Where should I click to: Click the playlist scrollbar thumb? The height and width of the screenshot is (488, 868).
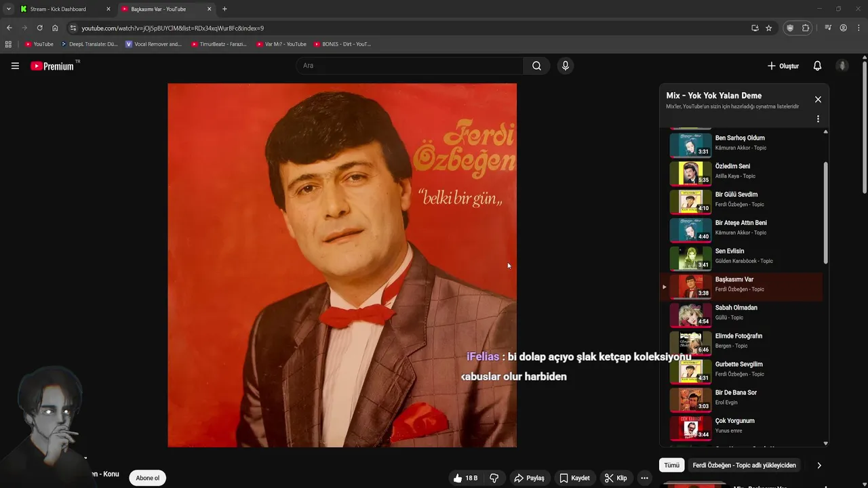(825, 213)
